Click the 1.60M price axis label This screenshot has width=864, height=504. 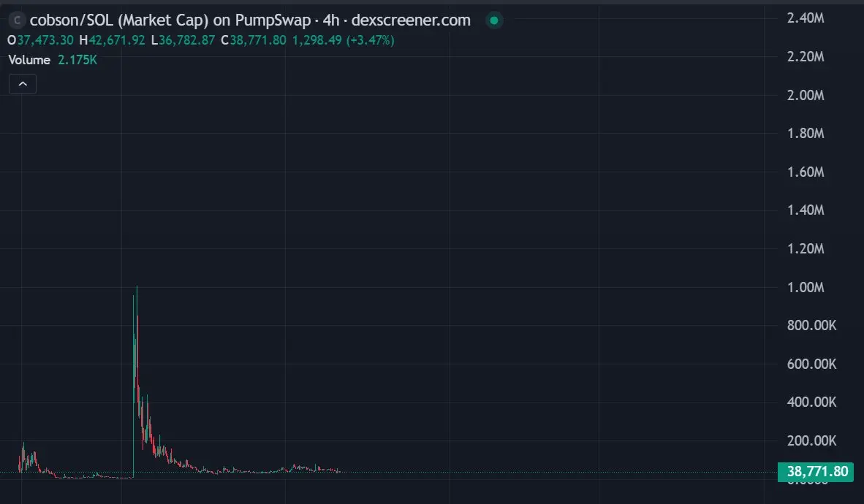(x=806, y=172)
